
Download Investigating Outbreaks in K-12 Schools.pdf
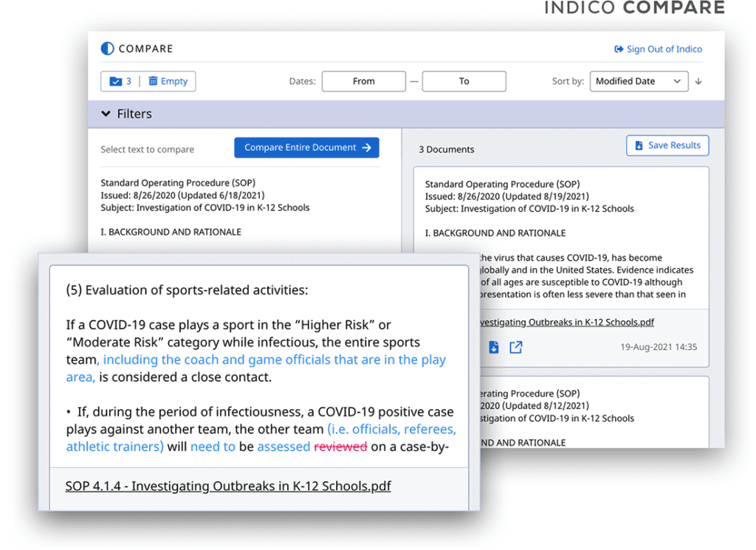pos(494,347)
